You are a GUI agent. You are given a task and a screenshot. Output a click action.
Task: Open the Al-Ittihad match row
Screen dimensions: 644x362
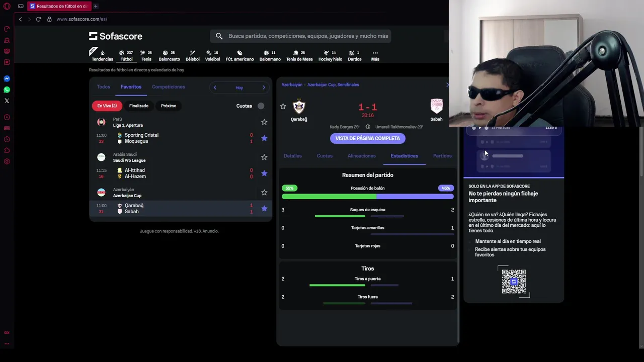pyautogui.click(x=181, y=173)
